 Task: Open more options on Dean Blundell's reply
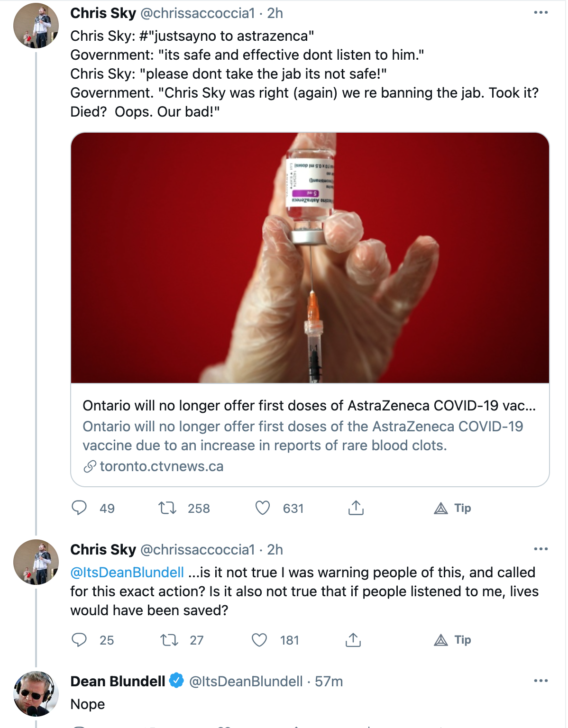(x=541, y=681)
